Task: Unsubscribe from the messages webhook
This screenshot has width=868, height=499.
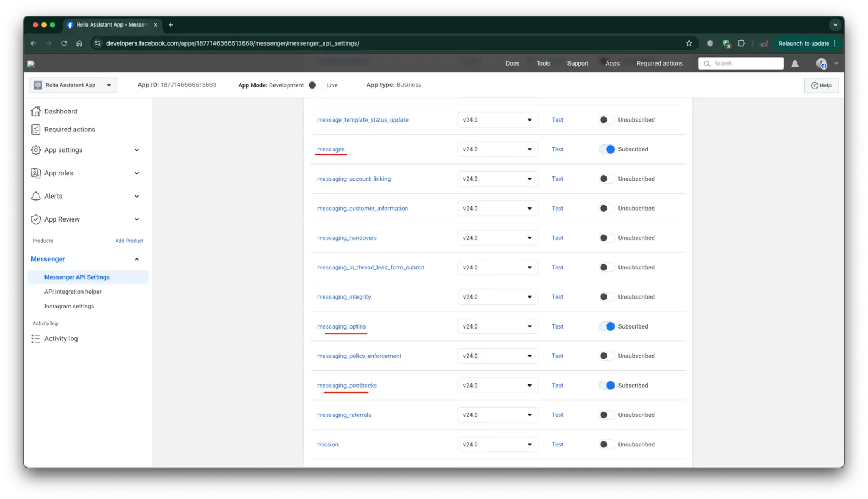Action: tap(607, 149)
